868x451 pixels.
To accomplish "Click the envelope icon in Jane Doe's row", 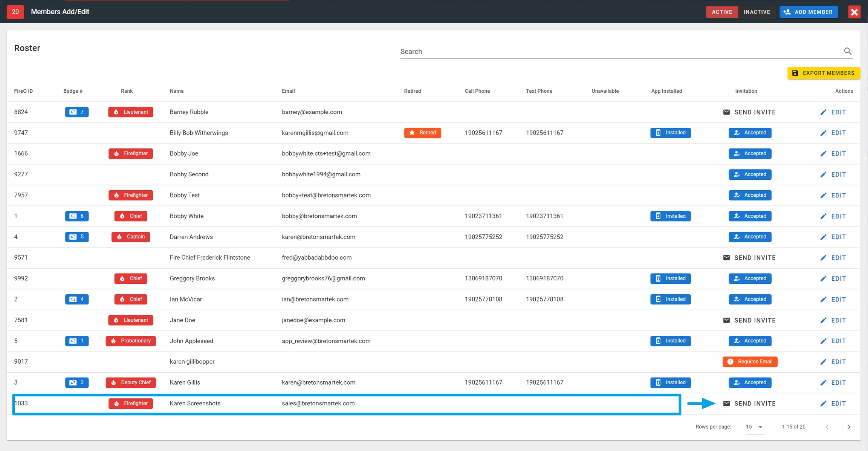I will click(726, 320).
